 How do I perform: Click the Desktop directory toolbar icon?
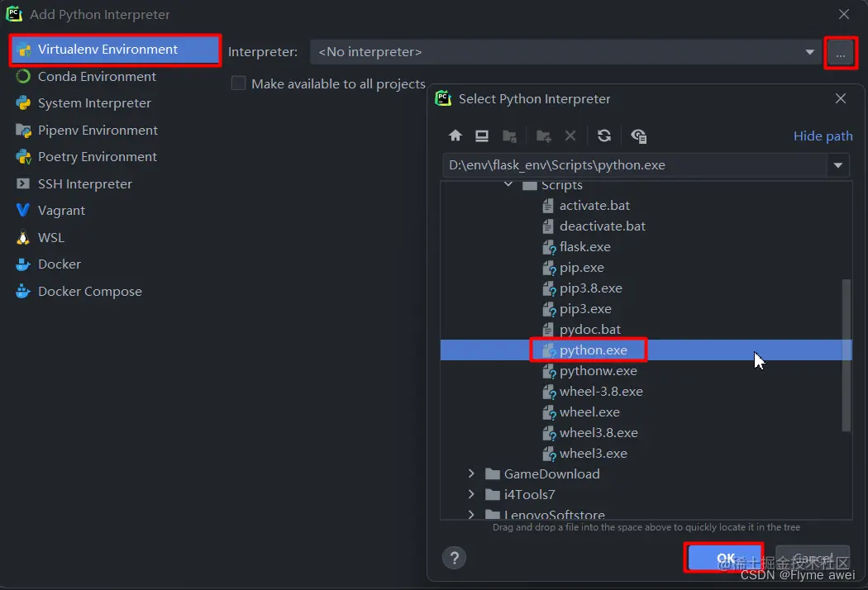(x=482, y=136)
